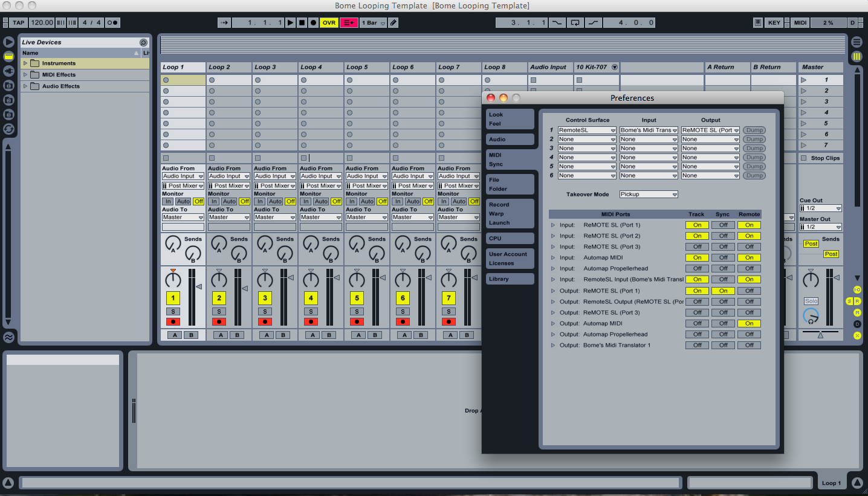Click the TAP tempo button
Viewport: 868px width, 496px height.
[18, 22]
